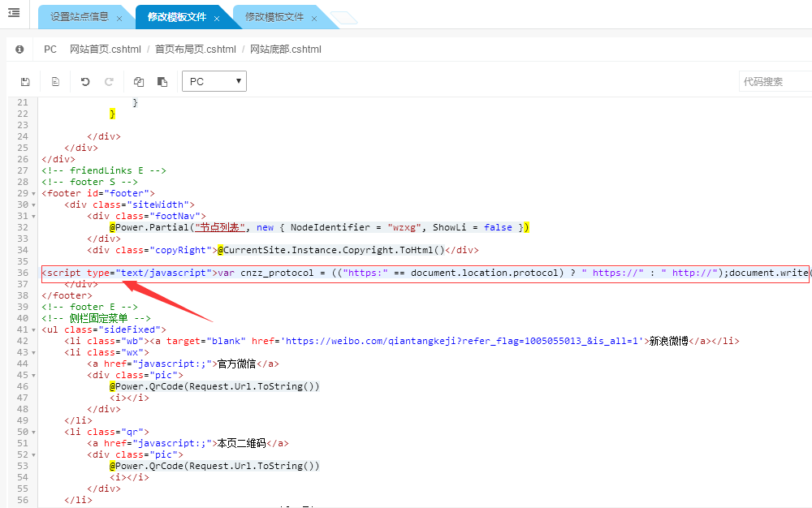The width and height of the screenshot is (812, 508).
Task: Open 网站首页.cshtml in the breadcrumb
Action: tap(105, 50)
